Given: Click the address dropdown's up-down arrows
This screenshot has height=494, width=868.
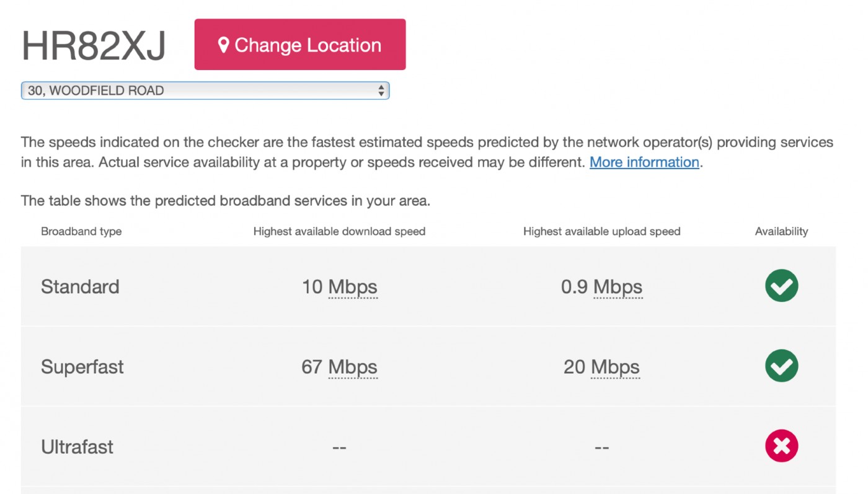Looking at the screenshot, I should coord(381,90).
